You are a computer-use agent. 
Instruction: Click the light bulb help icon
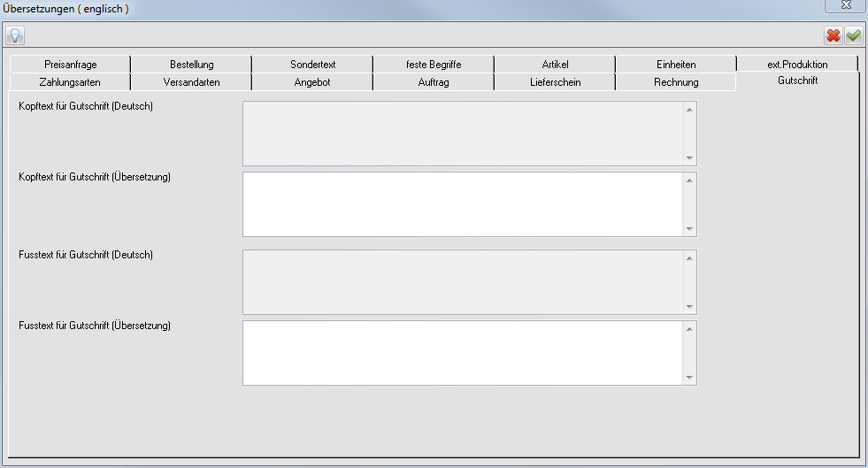(15, 35)
